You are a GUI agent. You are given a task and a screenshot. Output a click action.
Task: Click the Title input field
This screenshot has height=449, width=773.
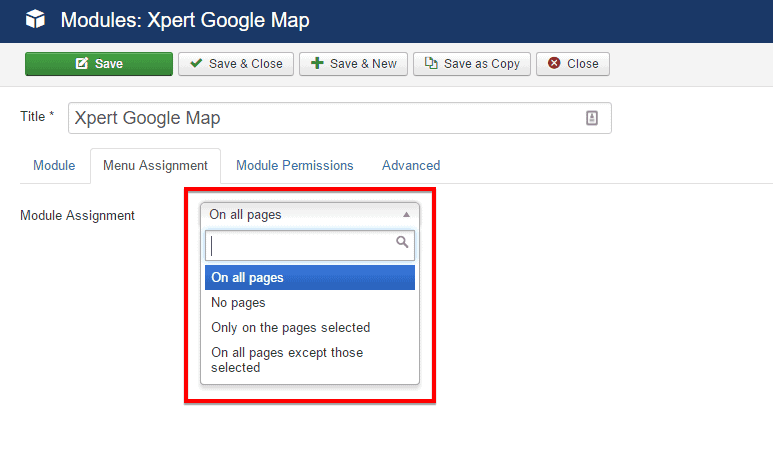click(x=340, y=118)
